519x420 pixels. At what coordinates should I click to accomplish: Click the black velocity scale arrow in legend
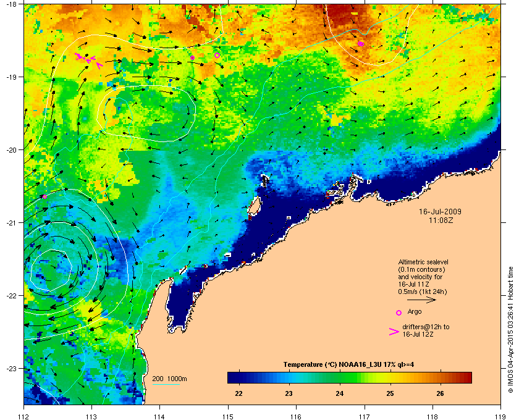tap(421, 300)
